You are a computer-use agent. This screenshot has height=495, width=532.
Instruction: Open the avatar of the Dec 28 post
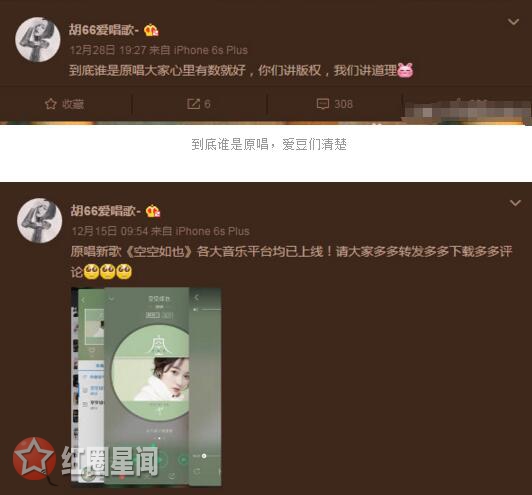[x=38, y=40]
